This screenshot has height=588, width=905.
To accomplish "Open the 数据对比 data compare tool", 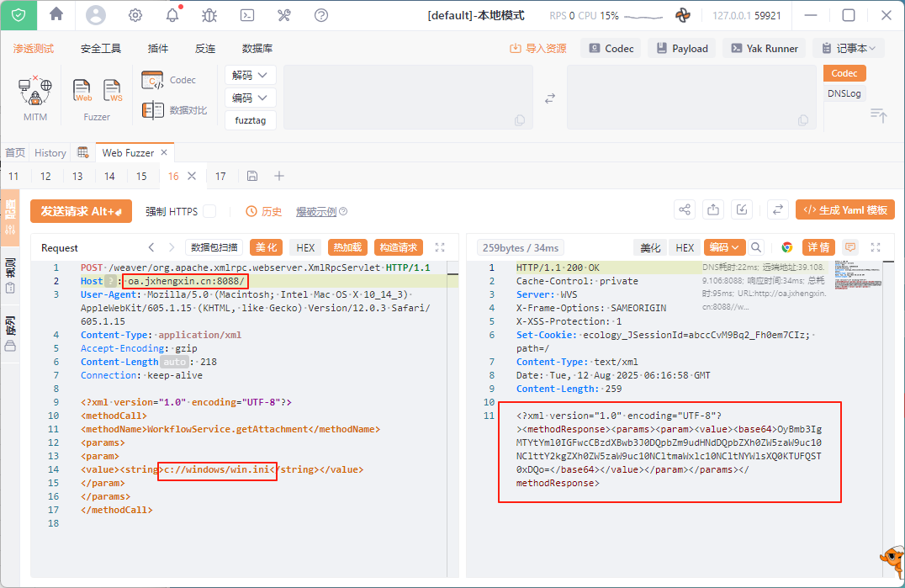I will [174, 110].
